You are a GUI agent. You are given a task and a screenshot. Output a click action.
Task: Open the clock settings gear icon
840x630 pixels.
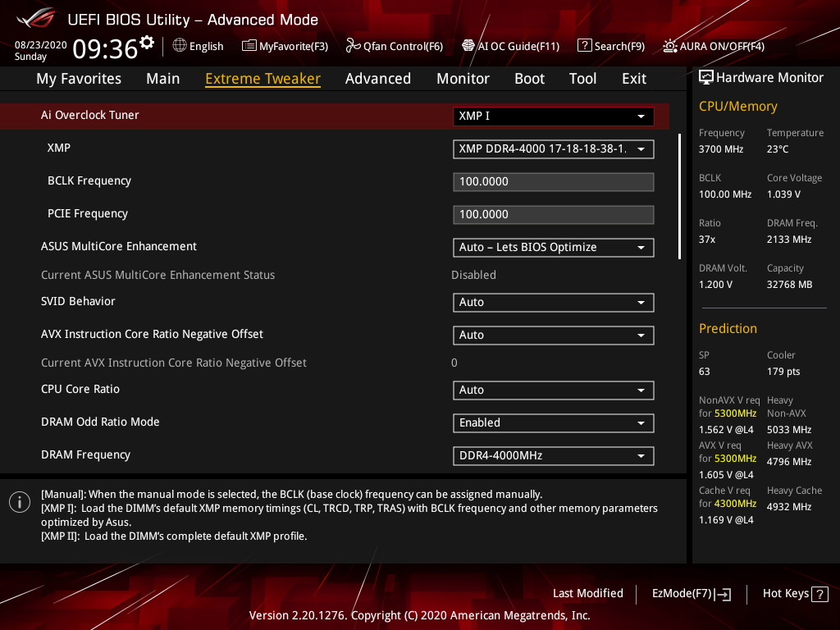click(147, 43)
